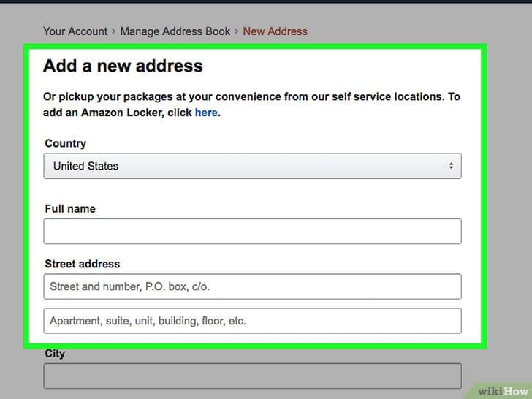
Task: Open the Country dropdown showing United States
Action: pos(252,166)
